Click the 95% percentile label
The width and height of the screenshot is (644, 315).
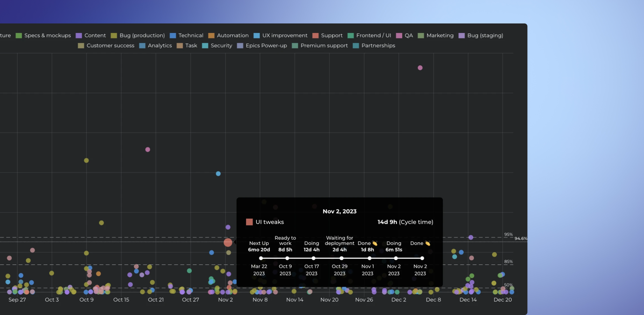508,234
